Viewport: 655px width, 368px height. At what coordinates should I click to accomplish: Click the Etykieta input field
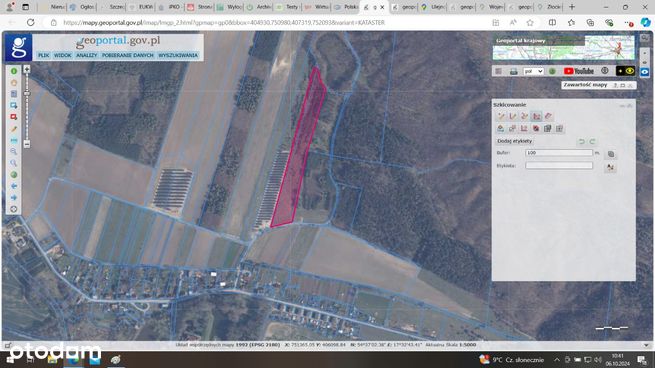coord(559,165)
